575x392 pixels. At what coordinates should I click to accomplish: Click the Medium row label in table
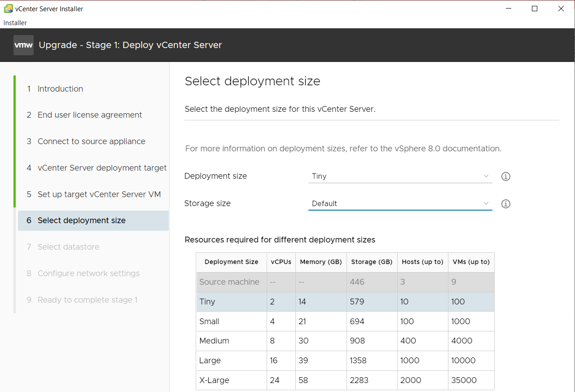tap(214, 341)
